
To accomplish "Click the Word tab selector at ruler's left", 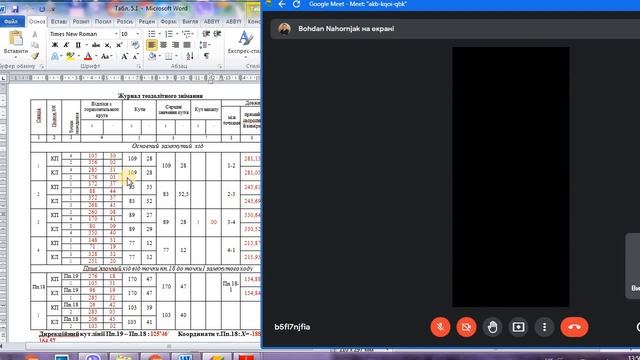I will click(x=3, y=78).
